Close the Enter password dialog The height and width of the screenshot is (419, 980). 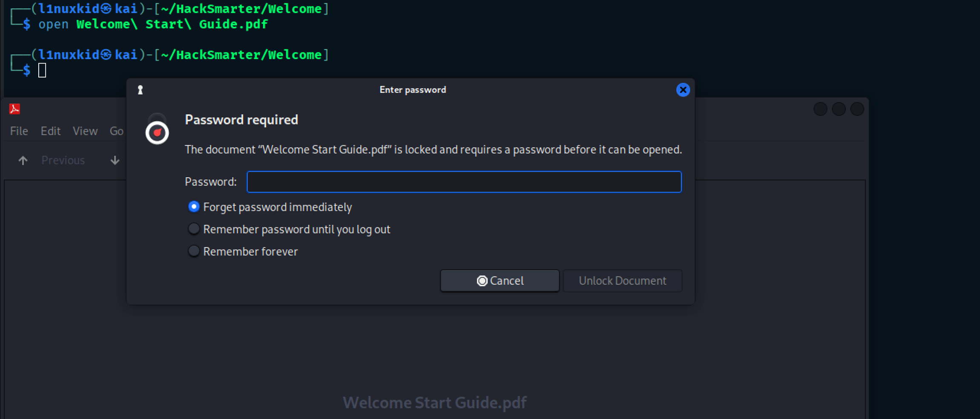click(683, 90)
